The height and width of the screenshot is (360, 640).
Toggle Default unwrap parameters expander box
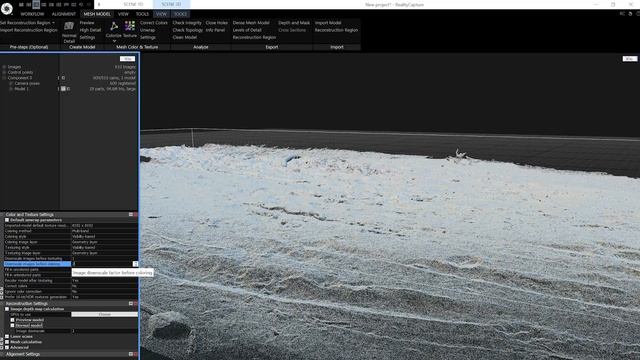coord(7,220)
